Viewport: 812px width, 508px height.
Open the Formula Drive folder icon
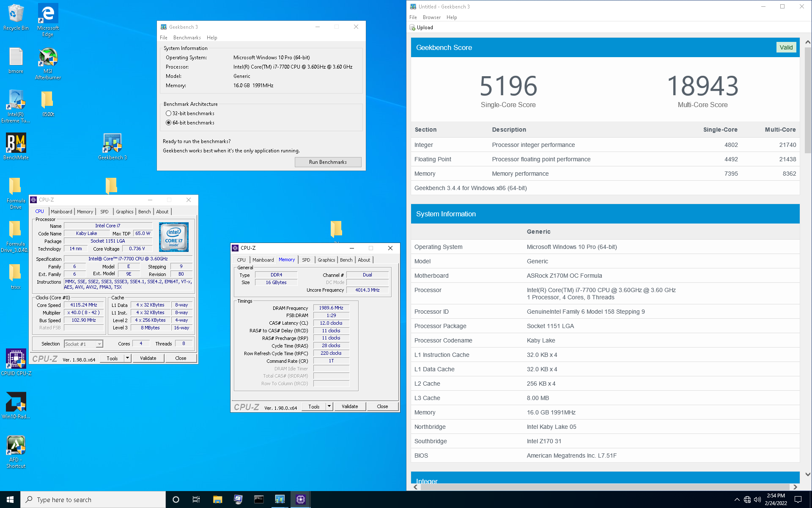[16, 193]
